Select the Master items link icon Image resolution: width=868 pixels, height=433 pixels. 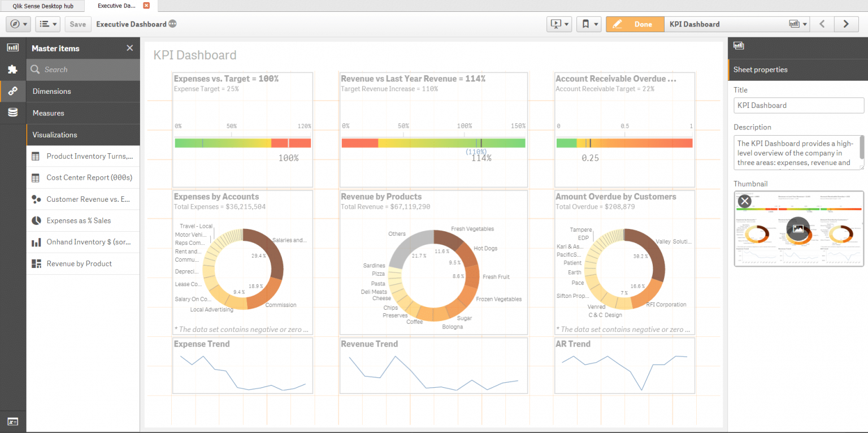coord(12,90)
